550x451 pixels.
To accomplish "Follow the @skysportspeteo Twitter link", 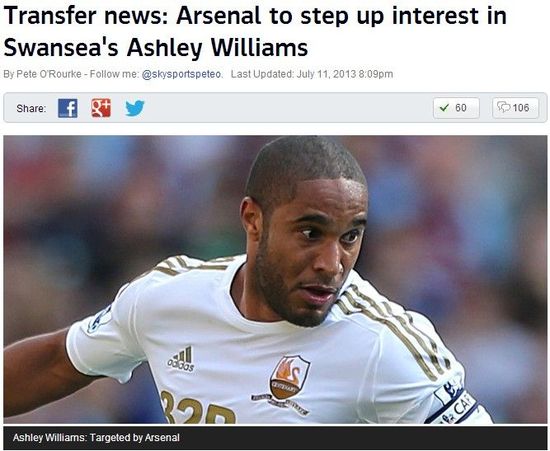I will click(x=181, y=74).
